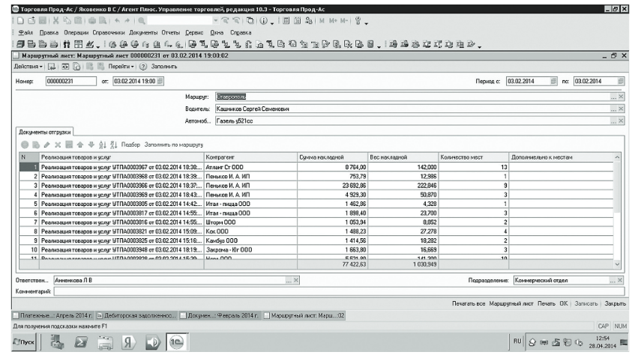The width and height of the screenshot is (644, 358).
Task: Click the RU language indicator in the tray
Action: pyautogui.click(x=517, y=342)
